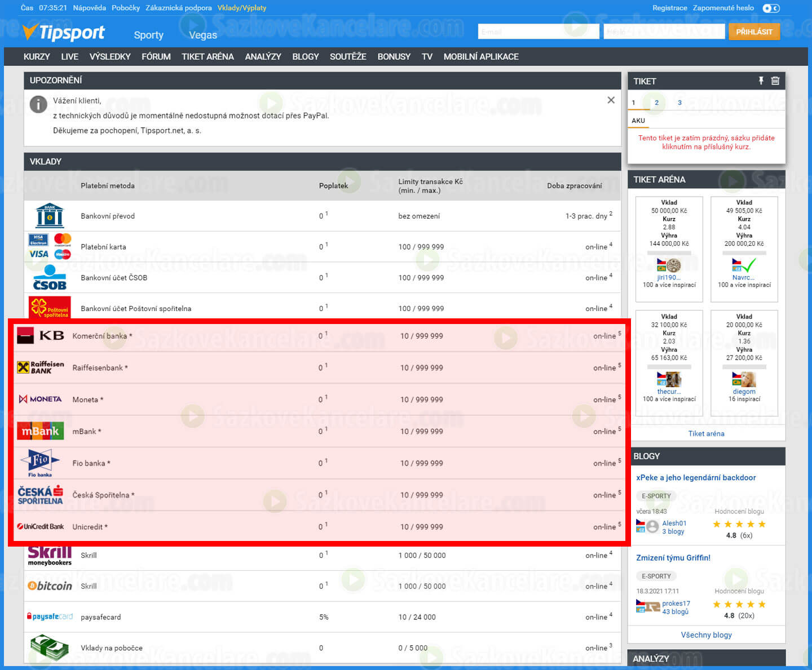The image size is (812, 670).
Task: Click the PŘIHLÁSIT login button
Action: point(754,32)
